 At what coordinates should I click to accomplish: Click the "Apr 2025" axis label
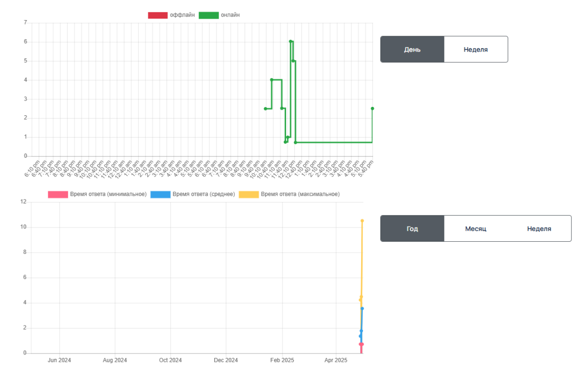(x=335, y=360)
